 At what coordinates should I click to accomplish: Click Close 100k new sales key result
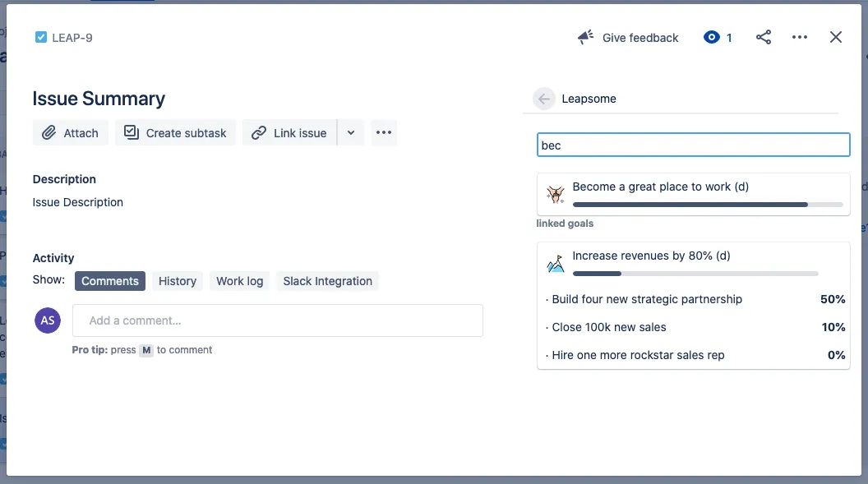pyautogui.click(x=608, y=328)
